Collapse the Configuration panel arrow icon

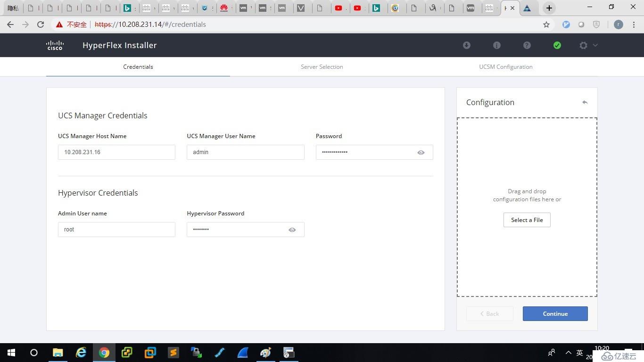click(585, 102)
